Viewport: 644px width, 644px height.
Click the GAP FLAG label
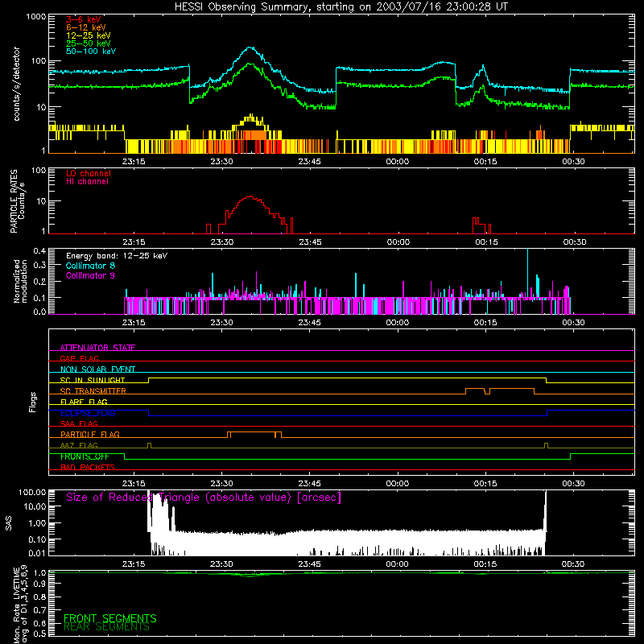pyautogui.click(x=79, y=358)
